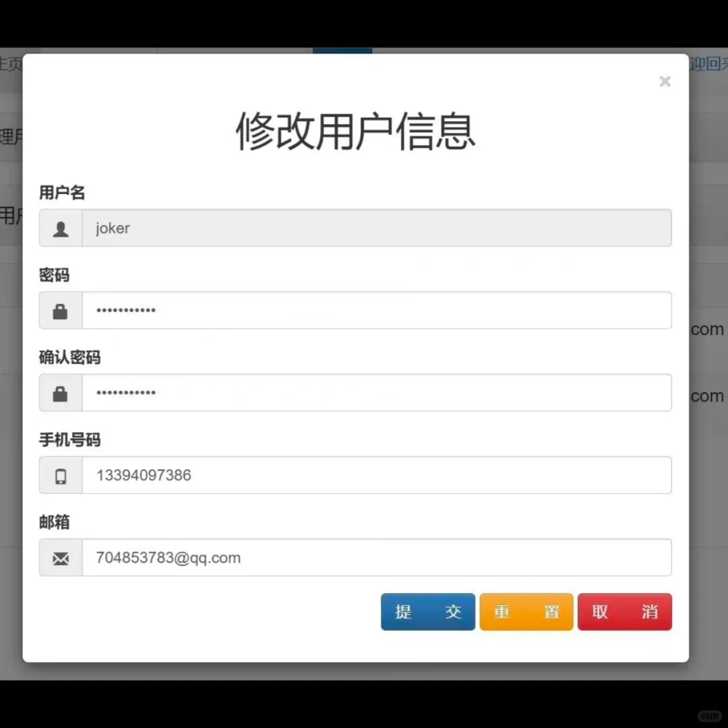This screenshot has width=728, height=728.
Task: Click the envelope icon next to the 邮箱 field
Action: coord(60,557)
